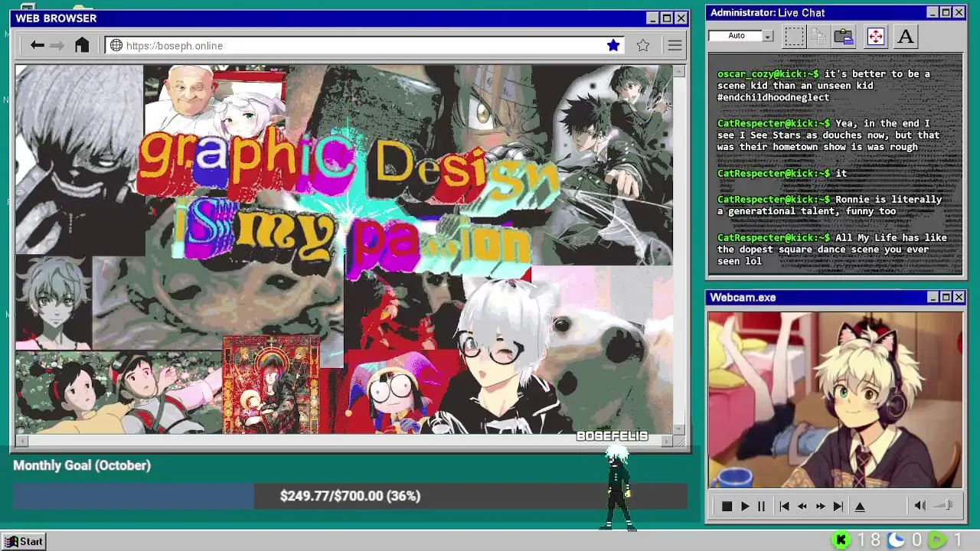Click the volume slider in Webcam.exe
980x551 pixels.
point(944,505)
